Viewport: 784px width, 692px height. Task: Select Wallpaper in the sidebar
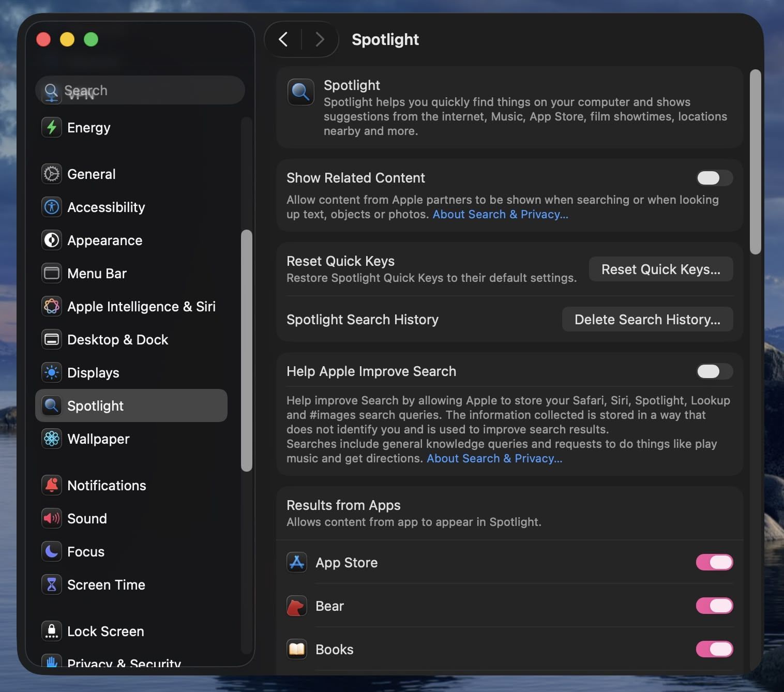pos(98,439)
